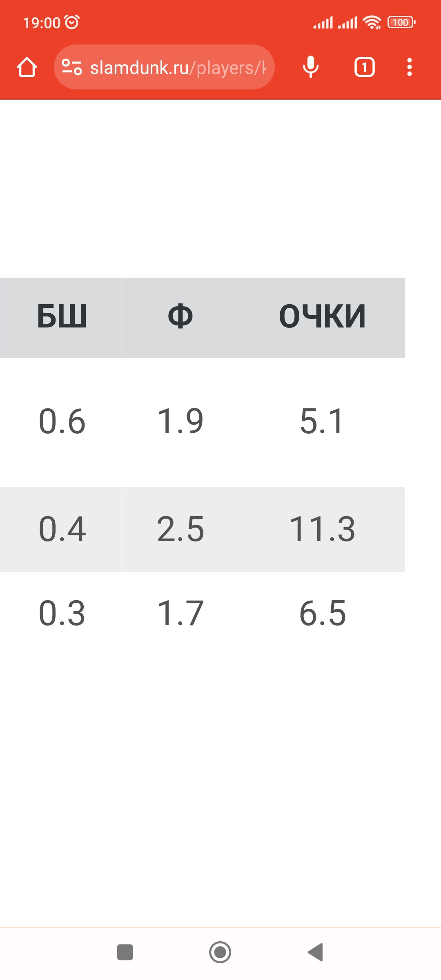Tap the battery indicator in status bar
The image size is (441, 980).
[402, 22]
